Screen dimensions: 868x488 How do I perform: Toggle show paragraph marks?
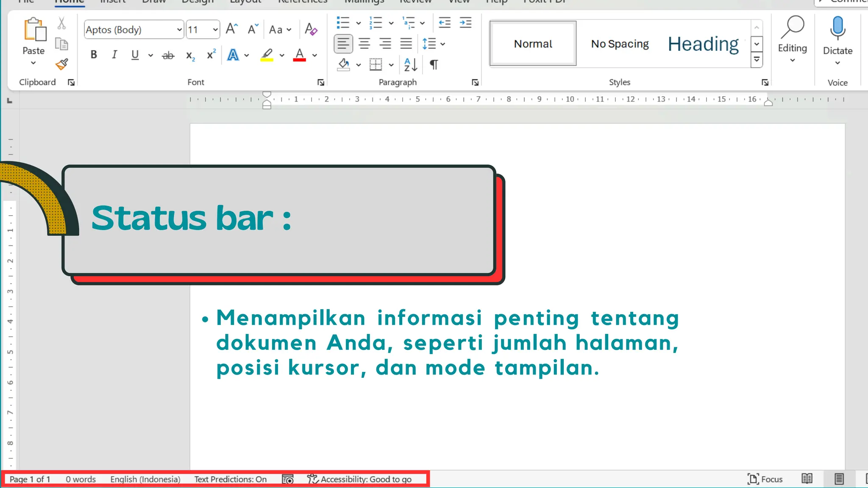click(x=434, y=64)
